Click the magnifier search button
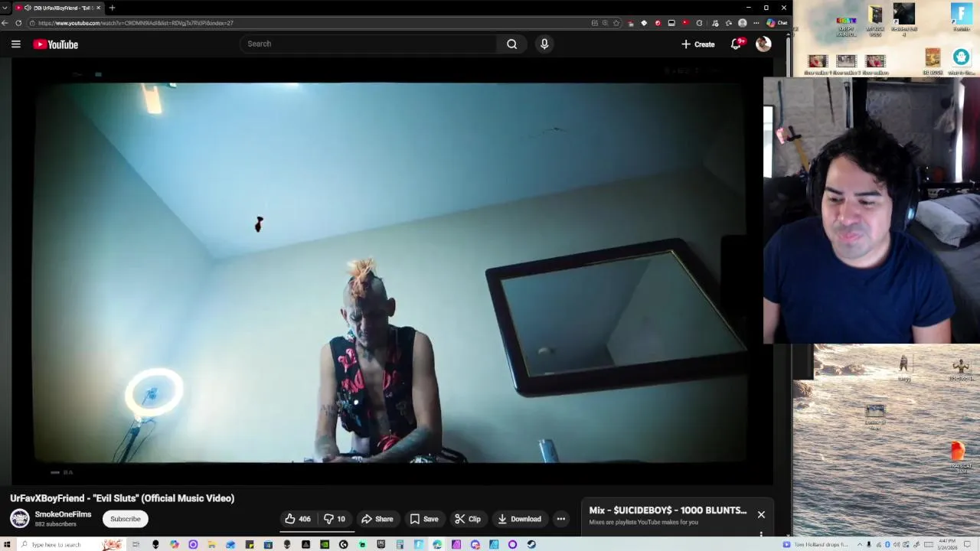The image size is (980, 551). (511, 44)
